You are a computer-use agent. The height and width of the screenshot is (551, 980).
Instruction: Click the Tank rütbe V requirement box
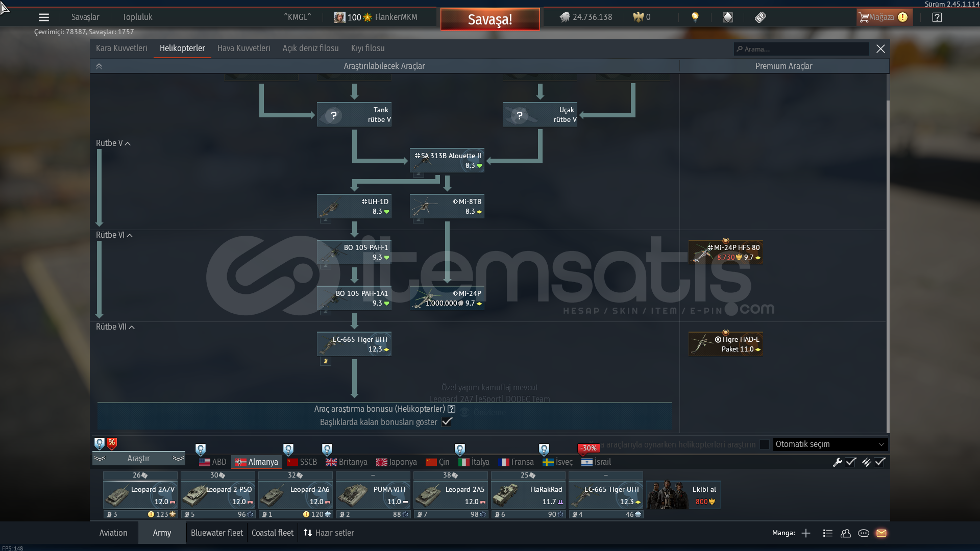(354, 114)
